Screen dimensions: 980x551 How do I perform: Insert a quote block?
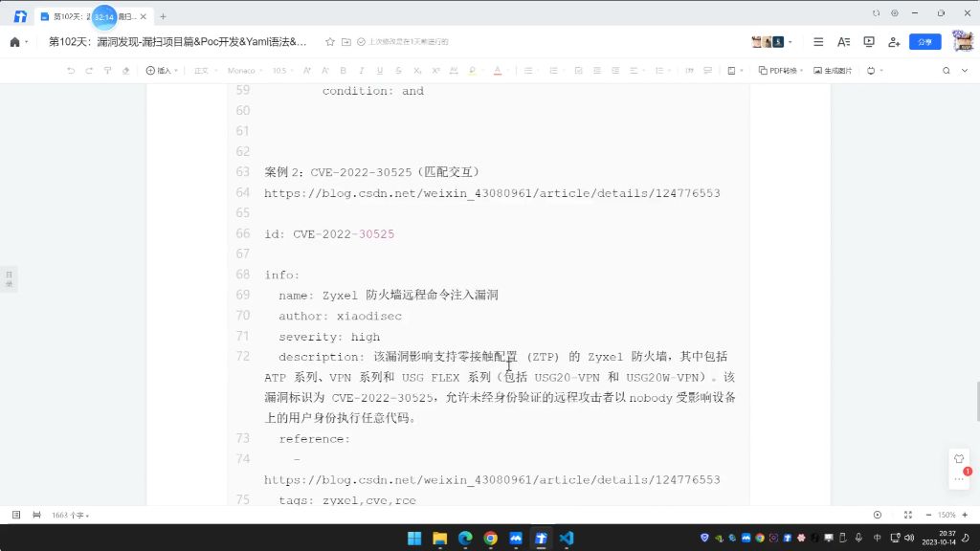pos(689,71)
